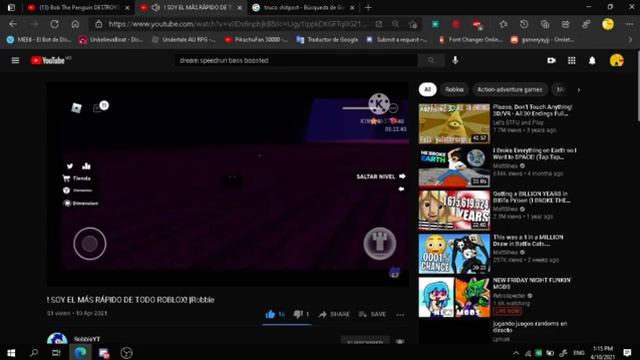Open the browser profile avatar in toolbar
640x360 pixels.
pyautogui.click(x=608, y=24)
